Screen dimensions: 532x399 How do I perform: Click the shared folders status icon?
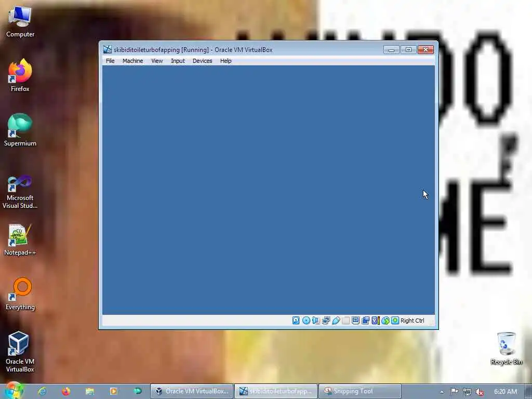click(x=345, y=320)
